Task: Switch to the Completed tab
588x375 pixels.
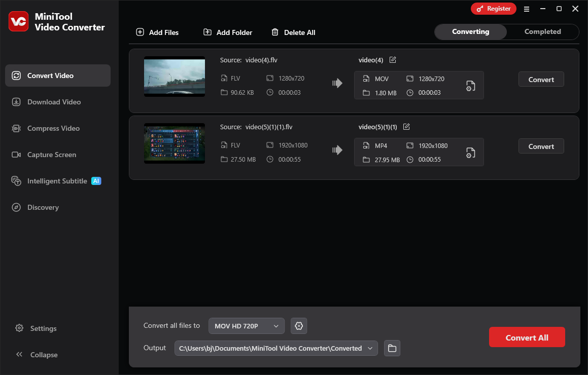Action: pos(542,31)
